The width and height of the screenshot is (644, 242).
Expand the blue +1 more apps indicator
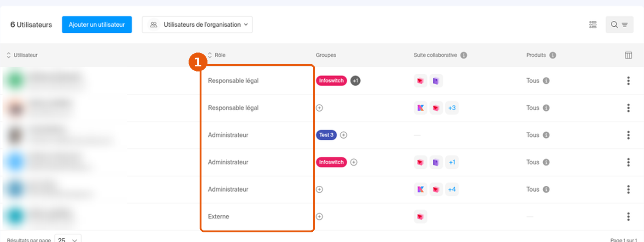point(452,162)
